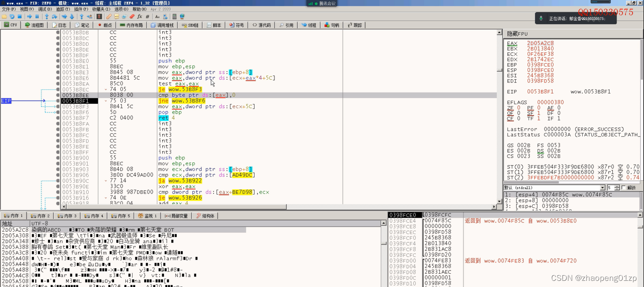Click the open file folder toolbar icon
Image resolution: width=644 pixels, height=287 pixels.
4,16
